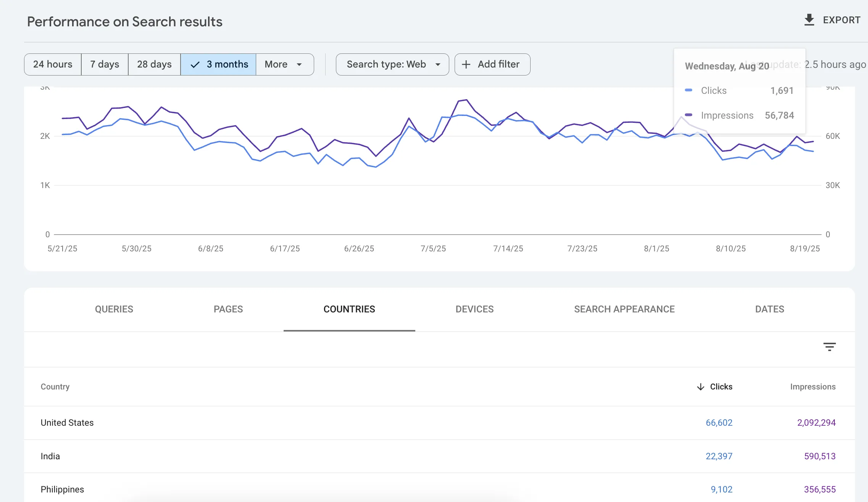The width and height of the screenshot is (868, 502).
Task: Click the Add filter button
Action: 492,64
